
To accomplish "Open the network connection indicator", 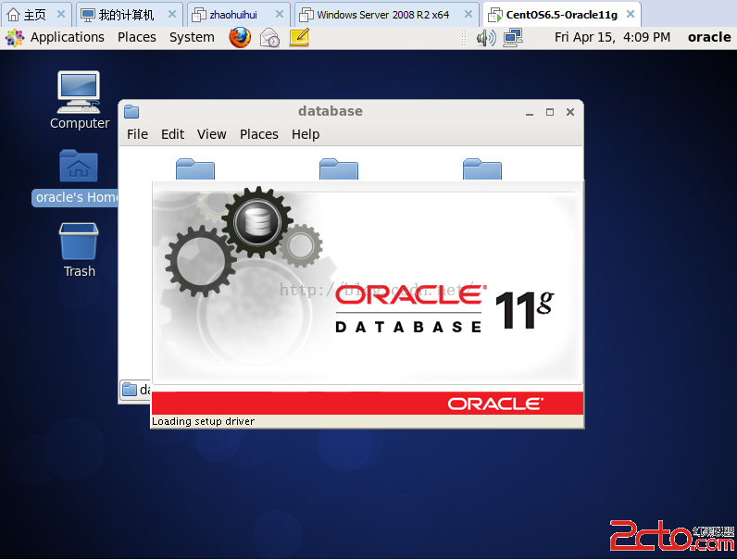I will [x=513, y=38].
